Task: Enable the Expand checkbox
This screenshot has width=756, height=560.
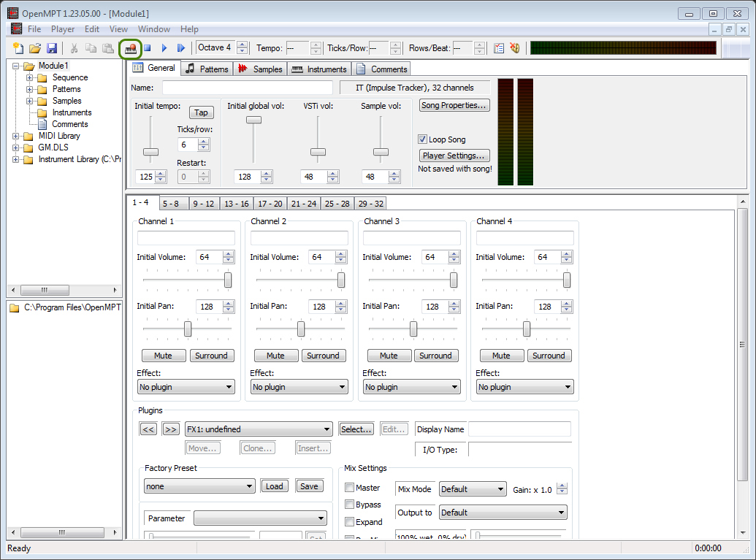Action: pos(350,522)
